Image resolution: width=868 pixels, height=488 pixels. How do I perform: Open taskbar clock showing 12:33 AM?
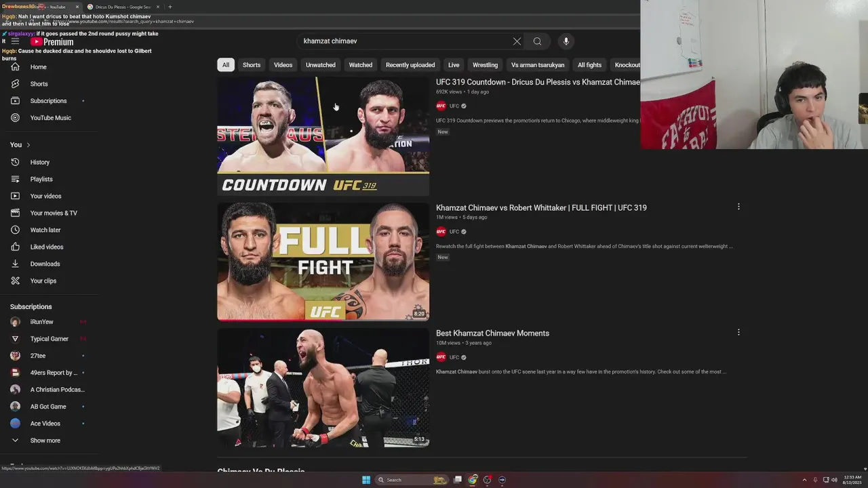tap(852, 480)
